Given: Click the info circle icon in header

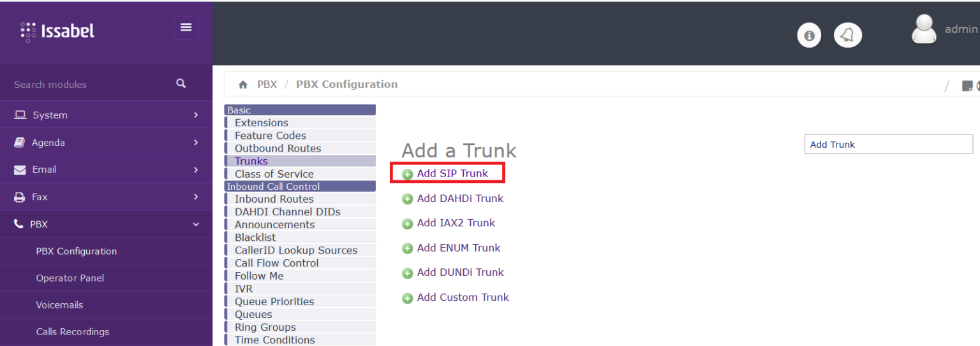Looking at the screenshot, I should (809, 36).
